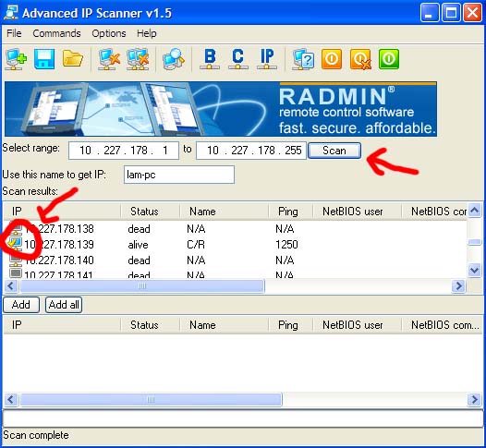Click the 1250 ping value
Screen dimensions: 486x448
pos(286,245)
